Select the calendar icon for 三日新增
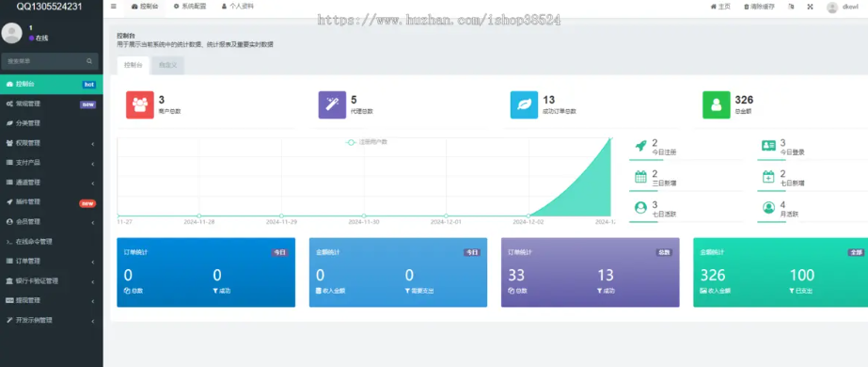868x367 pixels. [640, 177]
